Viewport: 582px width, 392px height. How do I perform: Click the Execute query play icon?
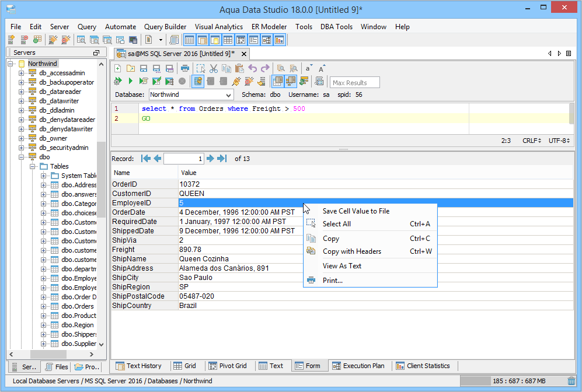click(131, 81)
